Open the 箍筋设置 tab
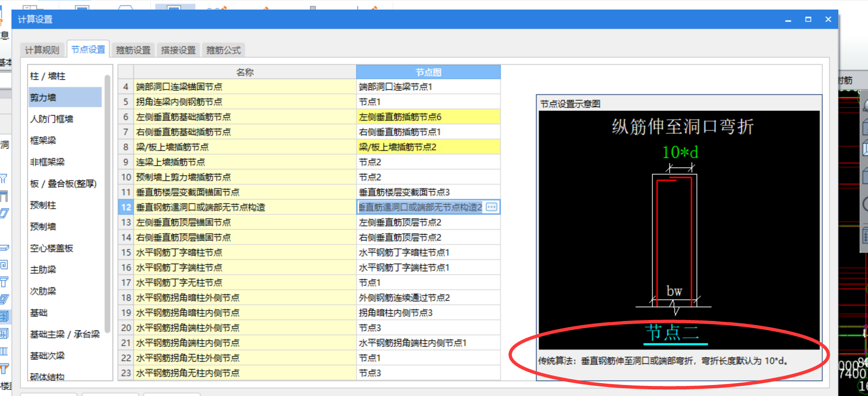This screenshot has height=396, width=868. tap(133, 50)
